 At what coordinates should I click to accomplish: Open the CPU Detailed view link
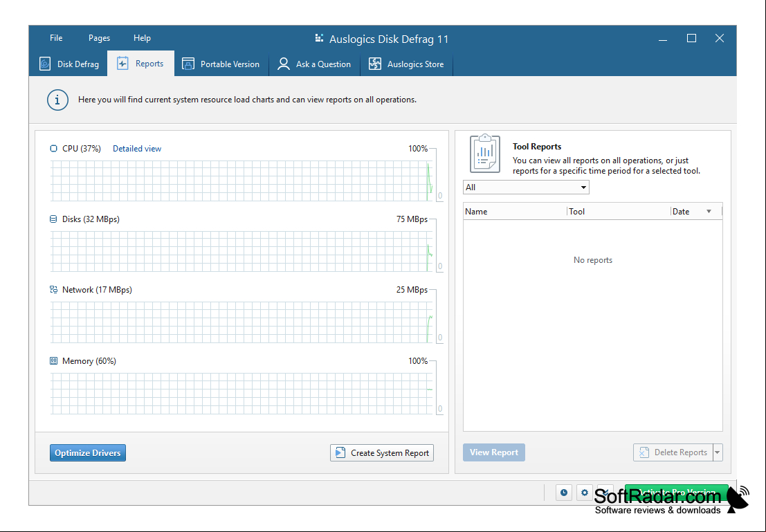click(x=137, y=149)
